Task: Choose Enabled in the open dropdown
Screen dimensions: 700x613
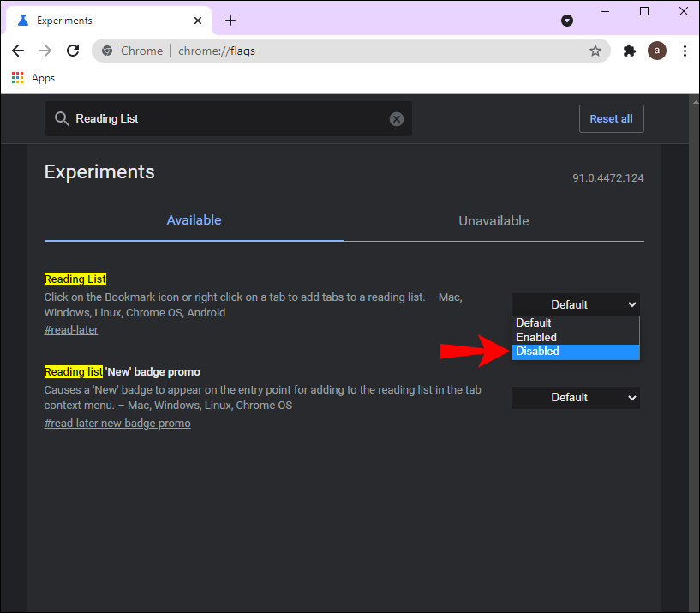Action: point(576,337)
